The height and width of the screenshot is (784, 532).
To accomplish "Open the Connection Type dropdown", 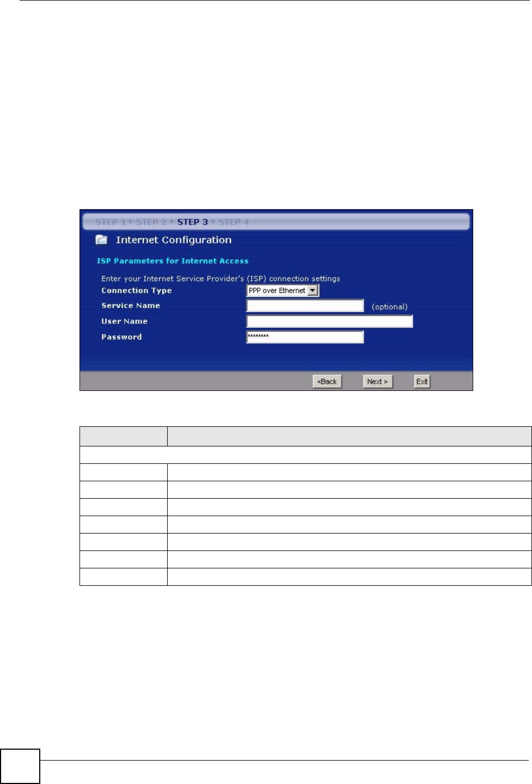I will click(x=283, y=291).
